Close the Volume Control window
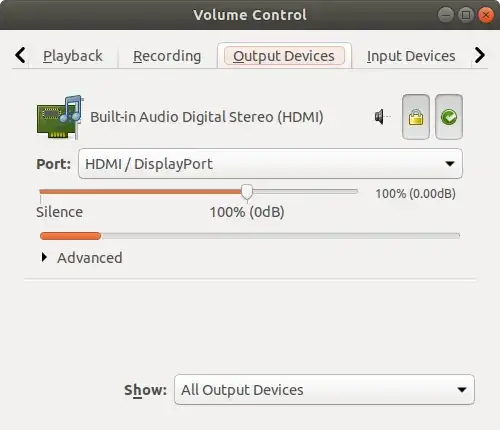Viewport: 500px width, 430px height. 486,15
